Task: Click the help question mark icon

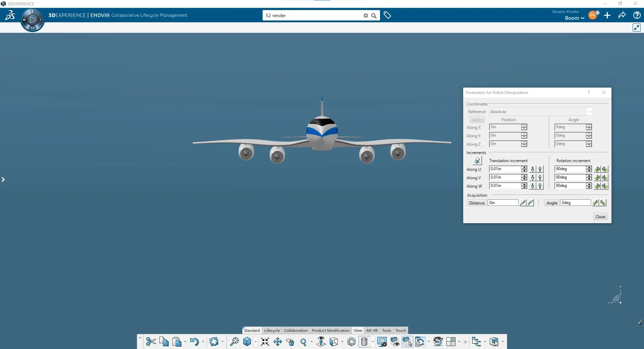Action: [636, 15]
